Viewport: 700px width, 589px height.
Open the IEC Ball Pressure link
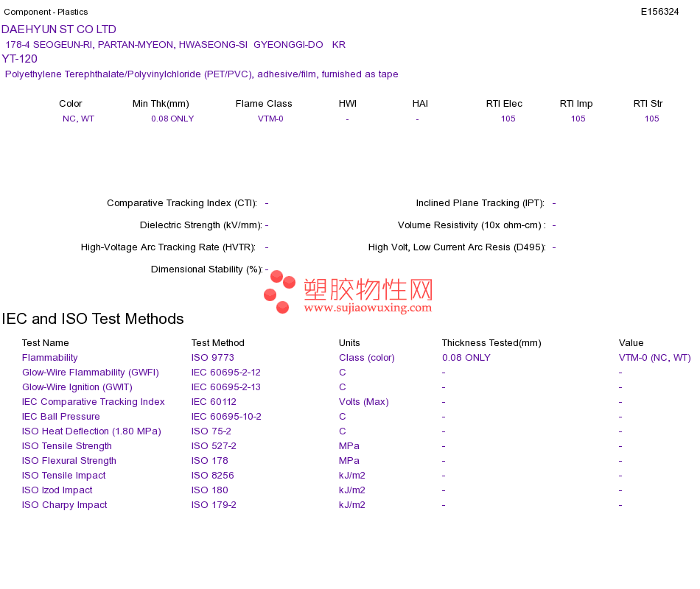click(x=60, y=416)
